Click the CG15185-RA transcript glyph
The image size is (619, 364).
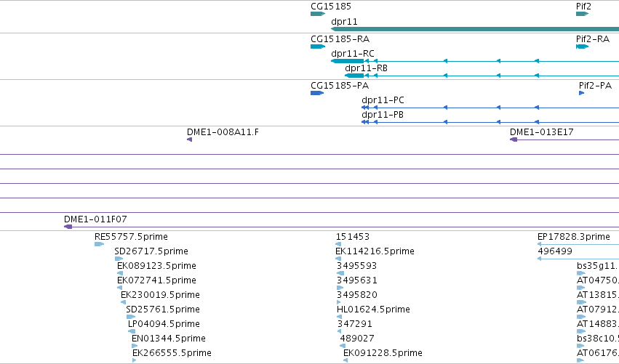pyautogui.click(x=318, y=46)
